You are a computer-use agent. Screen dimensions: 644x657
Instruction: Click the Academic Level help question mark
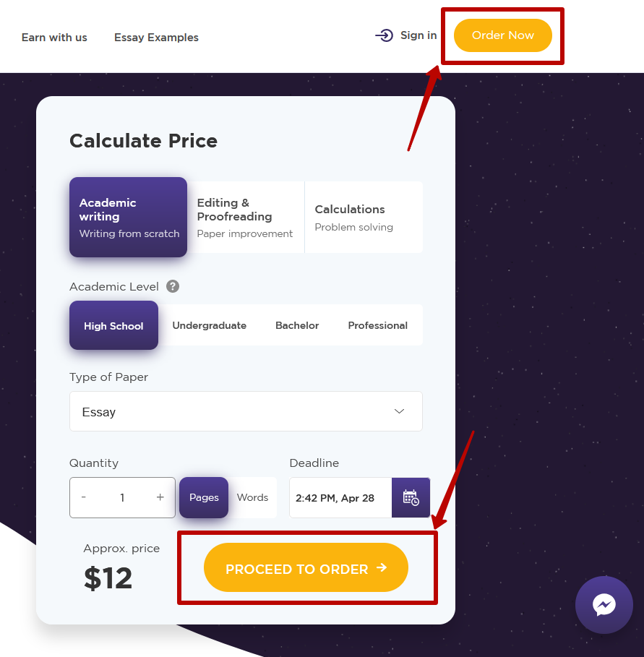(173, 286)
